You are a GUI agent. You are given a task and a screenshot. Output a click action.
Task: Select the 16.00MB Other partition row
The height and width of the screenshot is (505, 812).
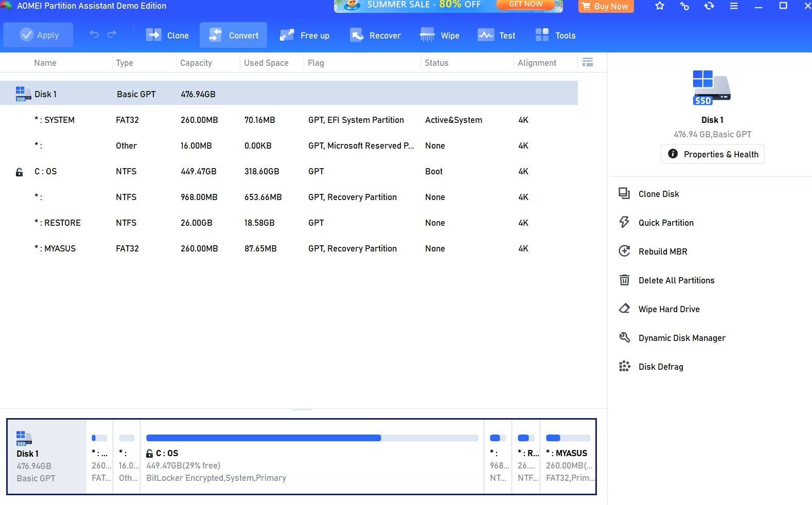coord(289,146)
